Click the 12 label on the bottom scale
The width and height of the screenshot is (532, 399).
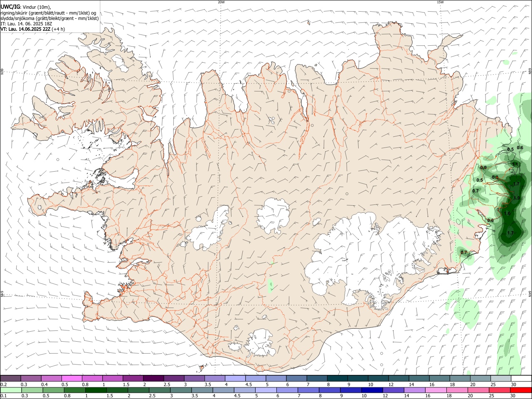(385, 396)
